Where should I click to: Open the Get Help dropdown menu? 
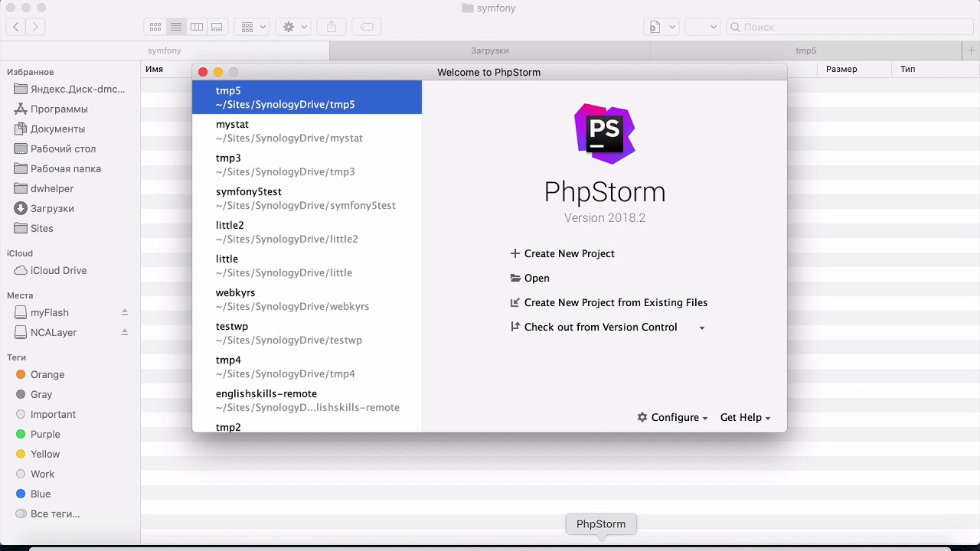click(745, 417)
